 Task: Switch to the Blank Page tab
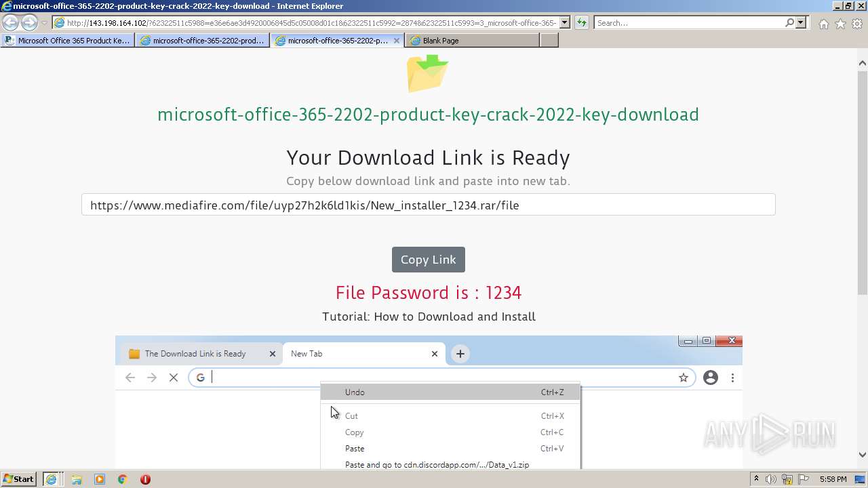[x=473, y=41]
